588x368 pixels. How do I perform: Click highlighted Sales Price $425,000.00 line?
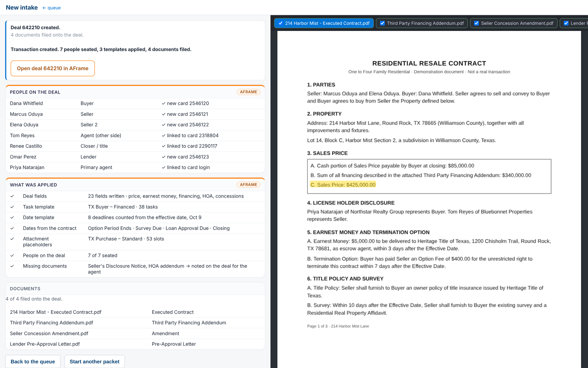(343, 185)
